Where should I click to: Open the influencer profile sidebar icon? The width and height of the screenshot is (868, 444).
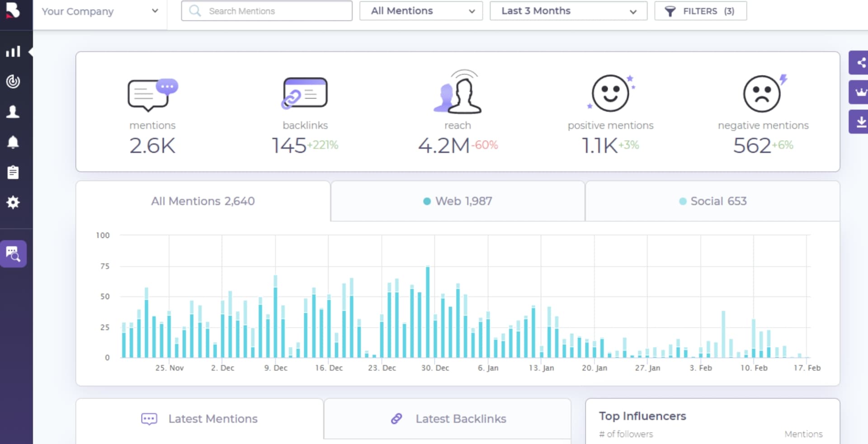pos(13,112)
